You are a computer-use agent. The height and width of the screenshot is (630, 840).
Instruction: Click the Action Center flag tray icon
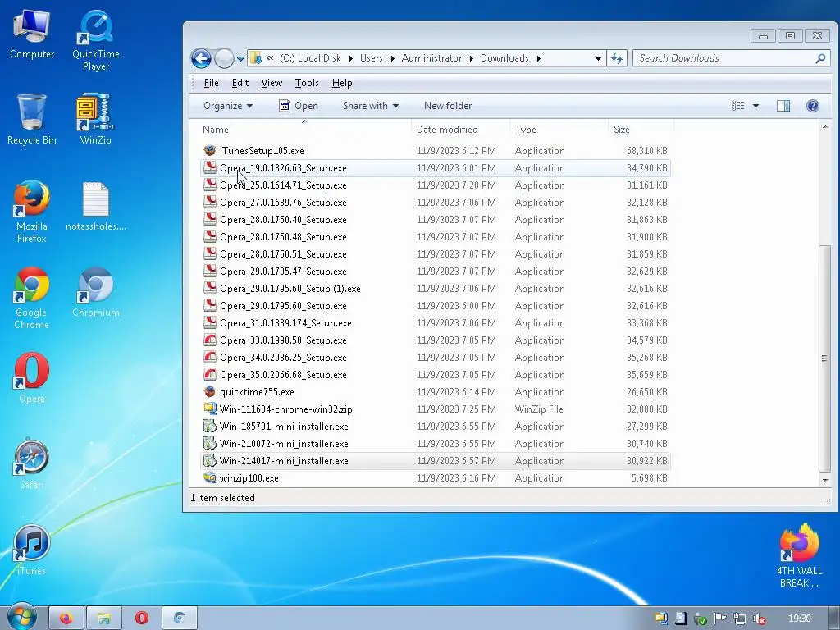[x=719, y=619]
